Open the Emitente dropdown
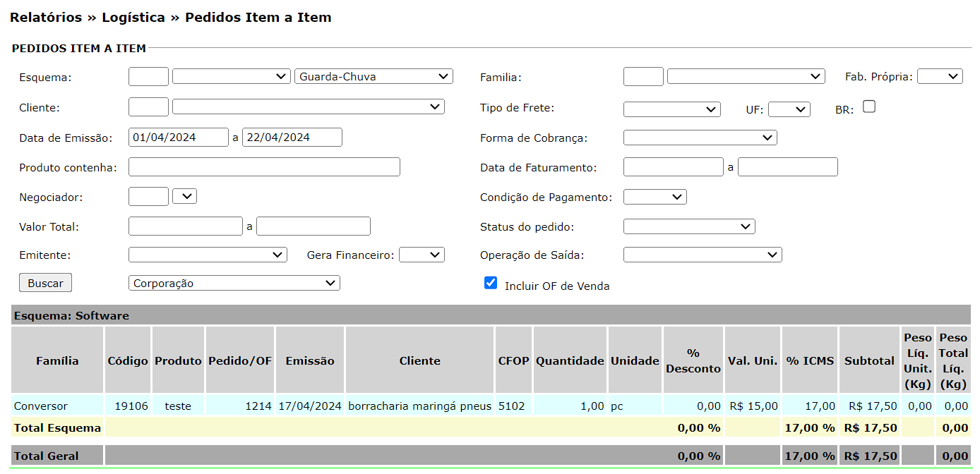 [208, 255]
